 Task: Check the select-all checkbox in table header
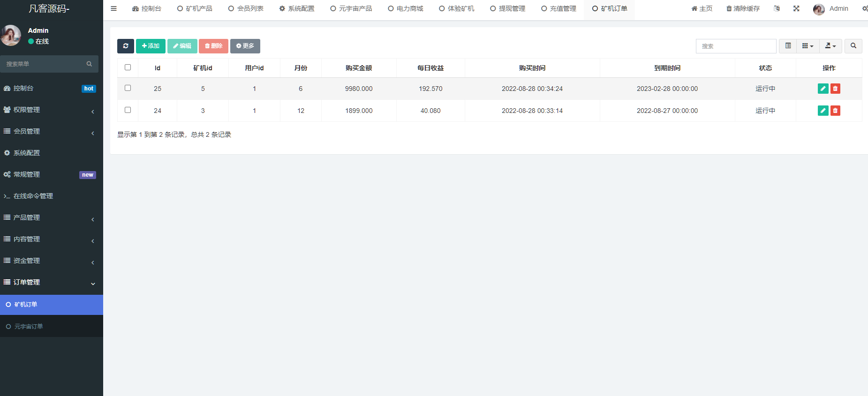coord(128,67)
